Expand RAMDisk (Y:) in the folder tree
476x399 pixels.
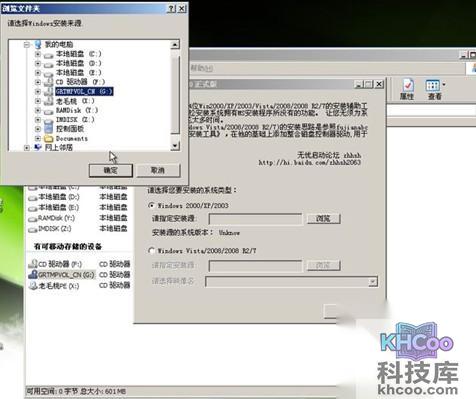click(38, 110)
